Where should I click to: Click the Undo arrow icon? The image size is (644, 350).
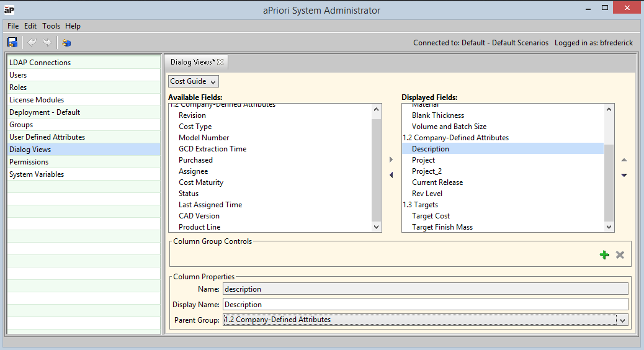click(x=32, y=42)
